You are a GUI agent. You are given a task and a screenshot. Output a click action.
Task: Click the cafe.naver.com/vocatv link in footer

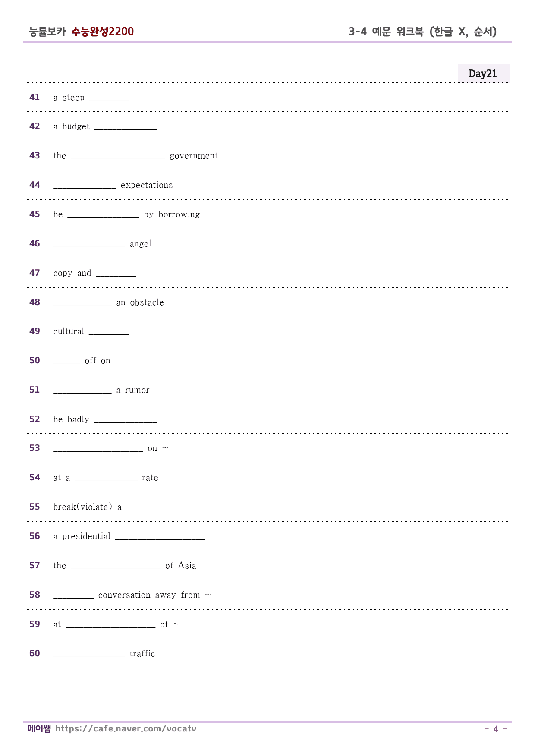[x=126, y=728]
